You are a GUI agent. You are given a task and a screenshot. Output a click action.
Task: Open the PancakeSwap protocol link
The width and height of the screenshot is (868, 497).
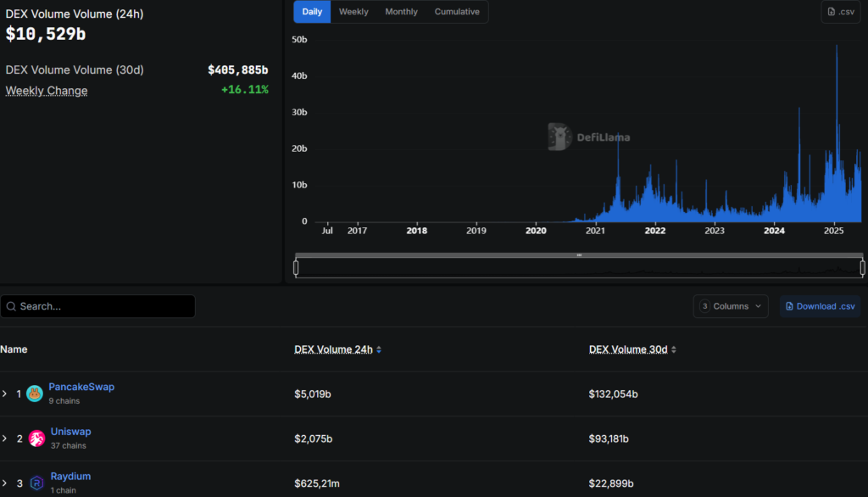pos(81,387)
